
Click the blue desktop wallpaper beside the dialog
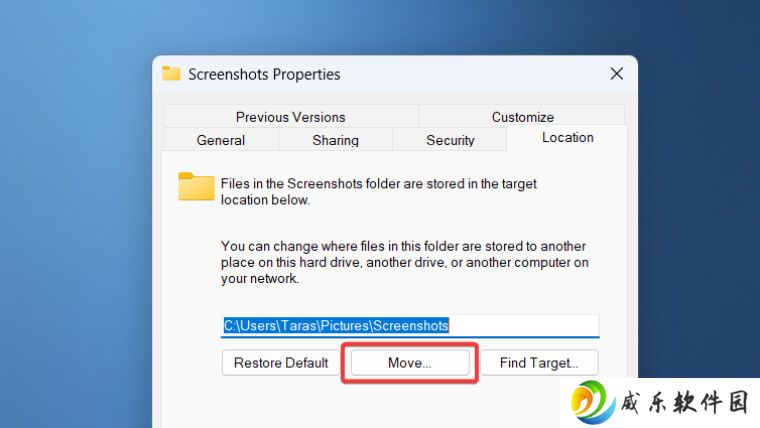73,218
